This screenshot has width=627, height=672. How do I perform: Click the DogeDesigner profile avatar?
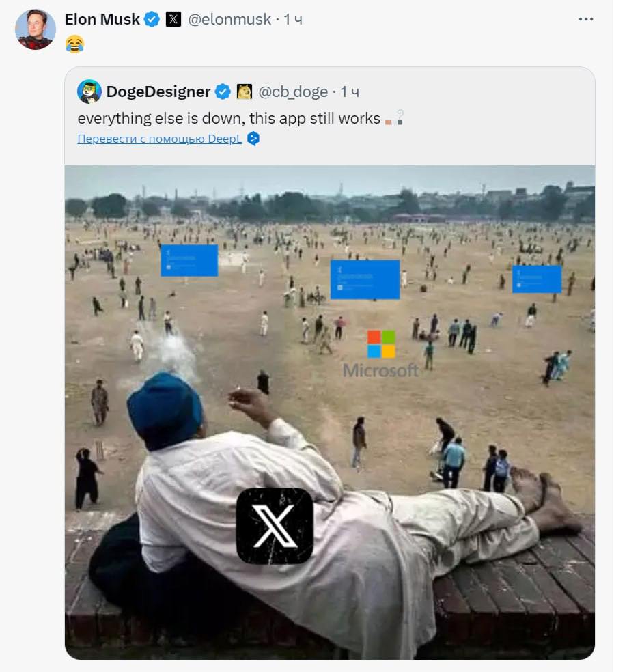pos(89,92)
